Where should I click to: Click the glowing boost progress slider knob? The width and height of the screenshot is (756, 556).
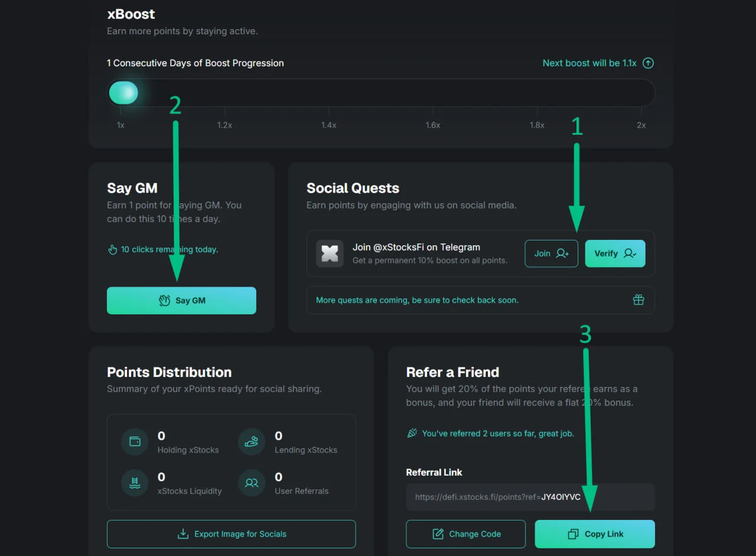point(123,93)
